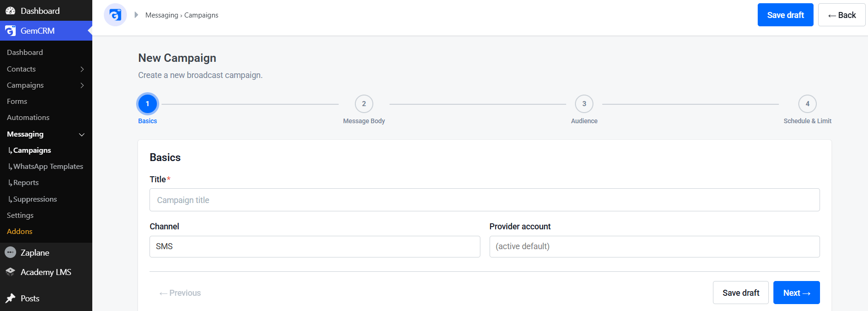Open the Suppressions page
The height and width of the screenshot is (311, 868).
click(x=35, y=199)
